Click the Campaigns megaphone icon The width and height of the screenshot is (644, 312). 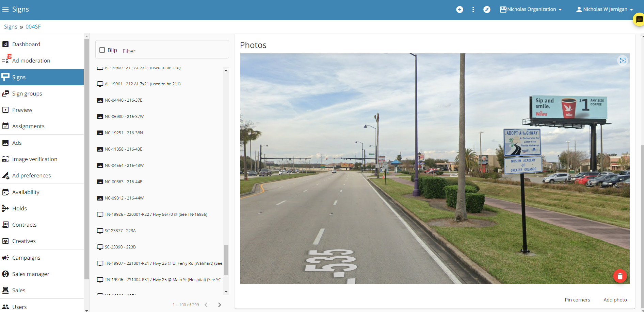[x=5, y=258]
